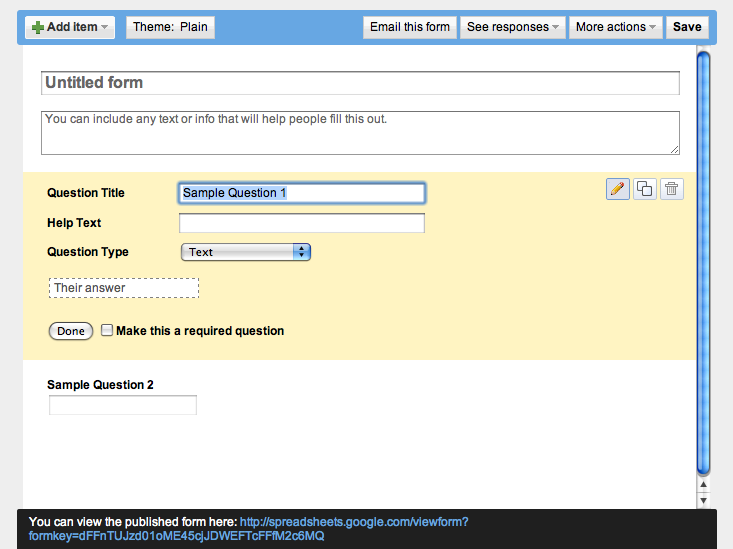
Task: Click the description box resize grip
Action: 675,150
